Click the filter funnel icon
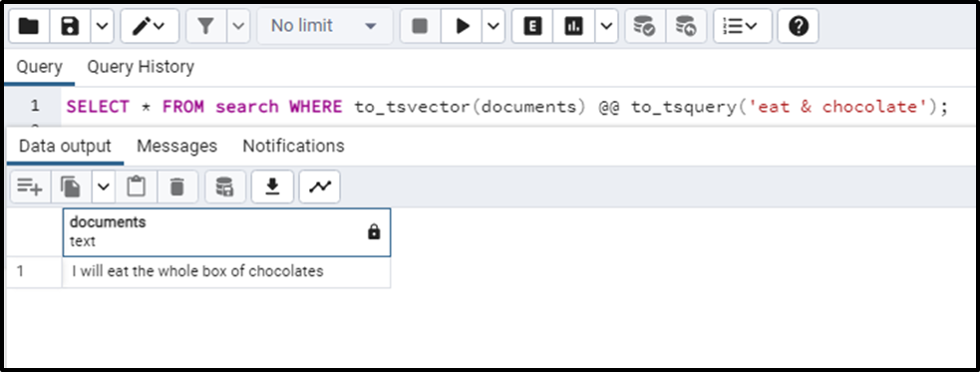 coord(206,26)
